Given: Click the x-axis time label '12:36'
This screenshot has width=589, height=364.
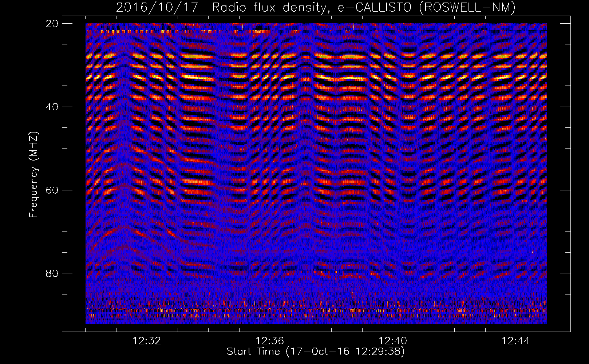Looking at the screenshot, I should [270, 341].
